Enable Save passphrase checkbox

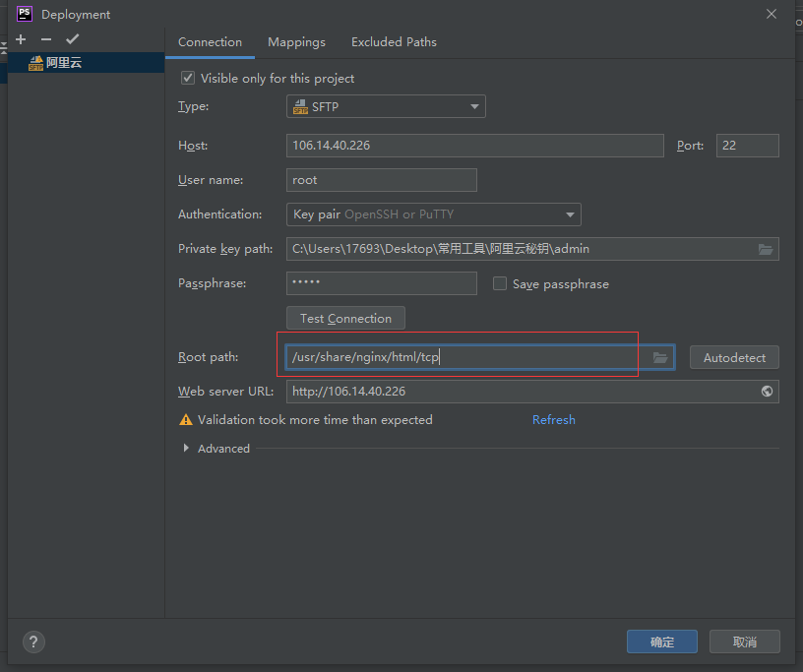(x=500, y=283)
